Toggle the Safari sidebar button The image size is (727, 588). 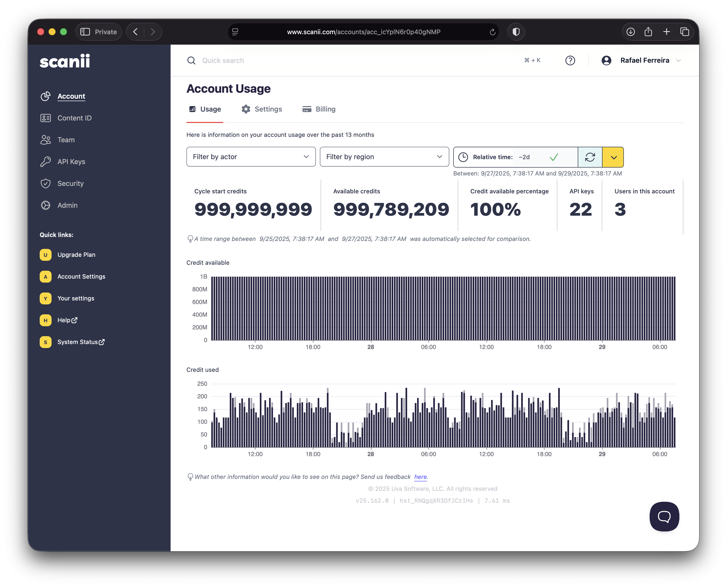(x=85, y=32)
